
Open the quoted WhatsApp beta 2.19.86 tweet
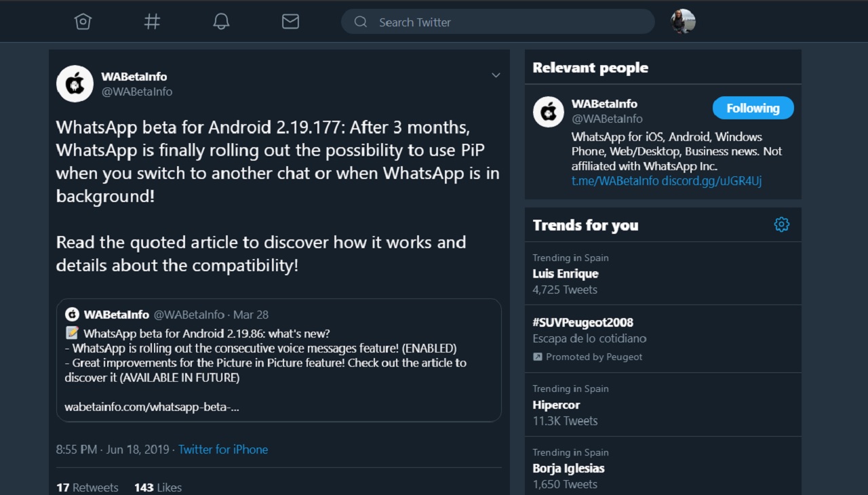279,360
